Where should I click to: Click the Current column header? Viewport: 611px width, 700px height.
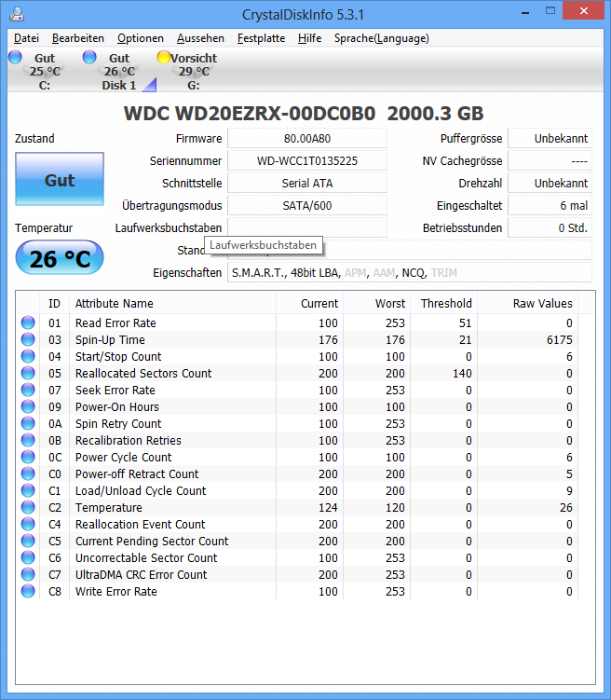point(309,304)
